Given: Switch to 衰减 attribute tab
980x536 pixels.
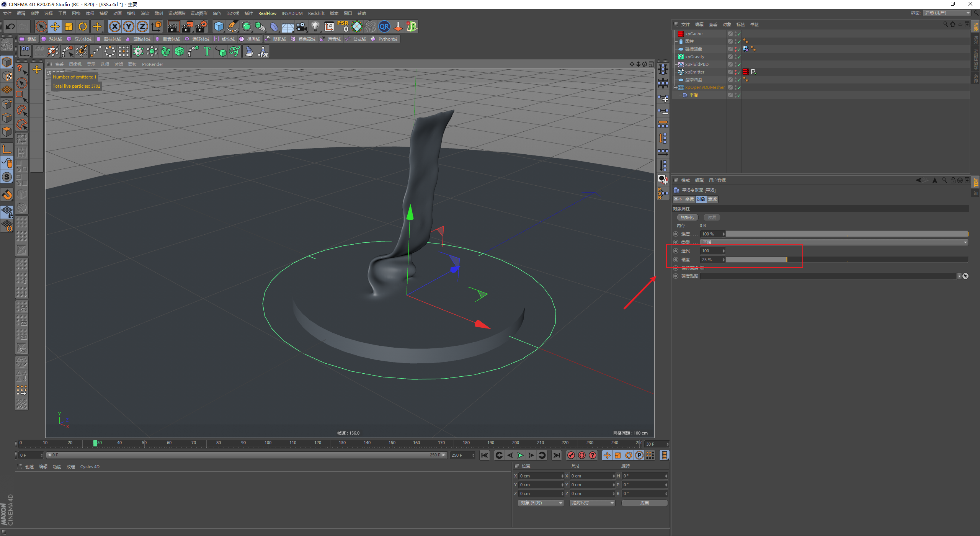Looking at the screenshot, I should coord(712,199).
